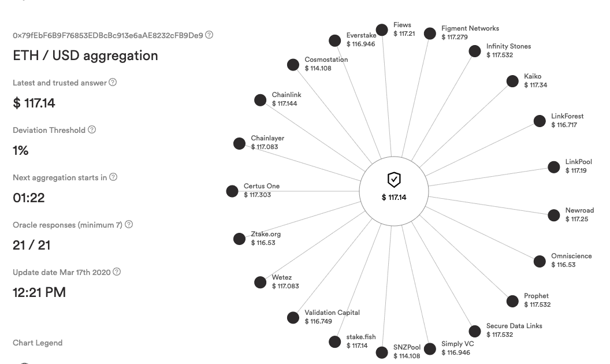Click the Certus One node dot
610x364 pixels.
(232, 191)
